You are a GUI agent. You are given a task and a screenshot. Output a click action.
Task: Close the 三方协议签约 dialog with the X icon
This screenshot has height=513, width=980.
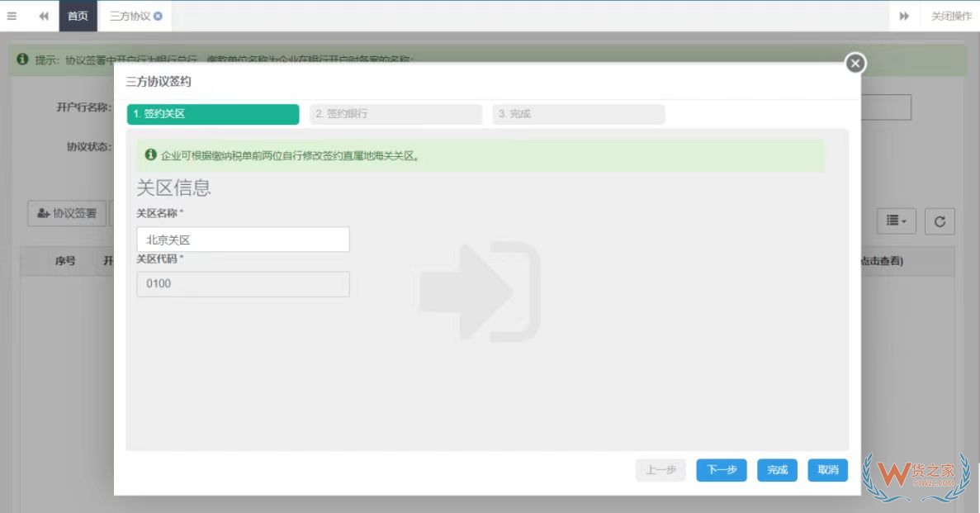(855, 63)
